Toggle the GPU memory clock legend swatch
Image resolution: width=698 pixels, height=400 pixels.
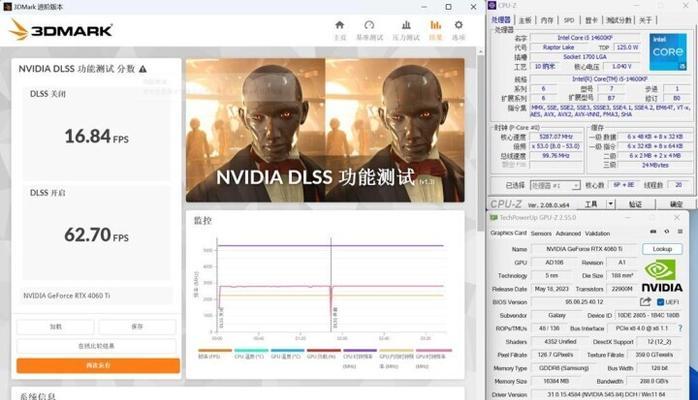point(396,351)
